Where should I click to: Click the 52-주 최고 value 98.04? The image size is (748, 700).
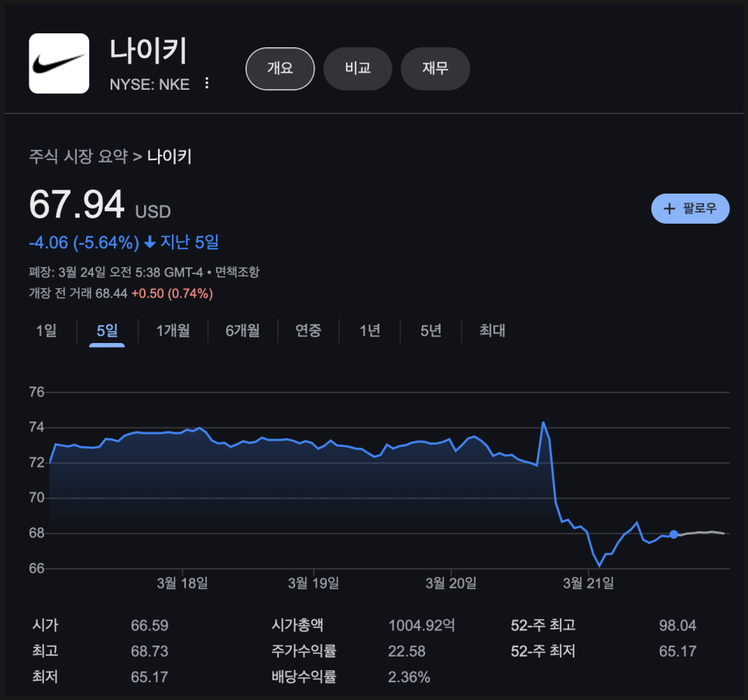tap(678, 626)
